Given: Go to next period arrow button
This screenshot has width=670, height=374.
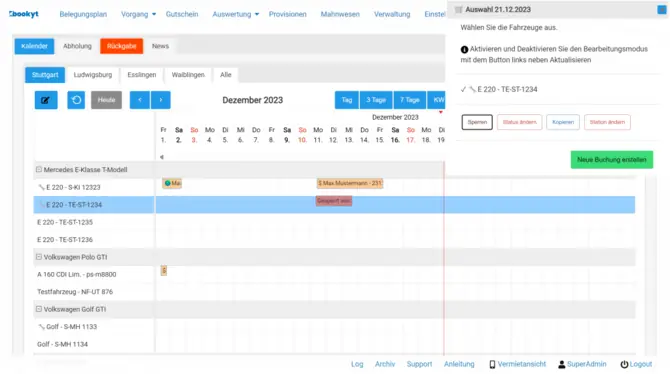Looking at the screenshot, I should (161, 100).
